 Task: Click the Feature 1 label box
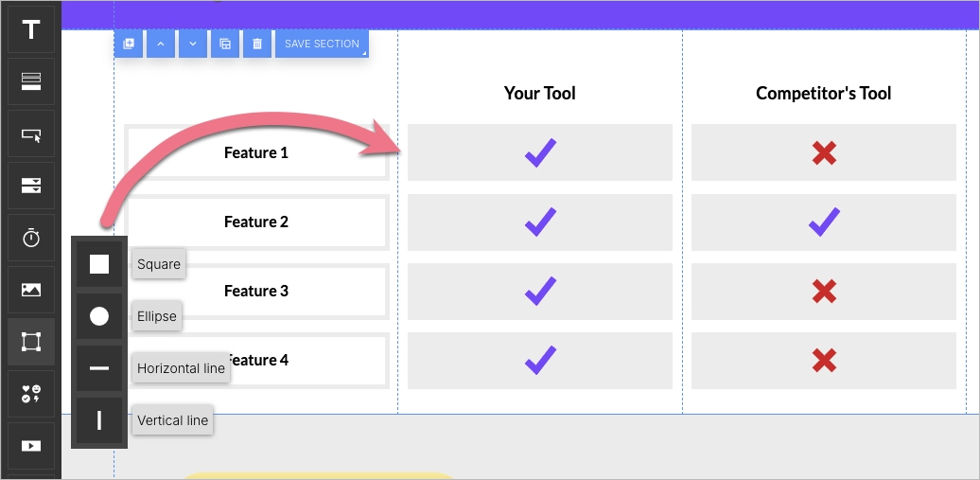(256, 152)
